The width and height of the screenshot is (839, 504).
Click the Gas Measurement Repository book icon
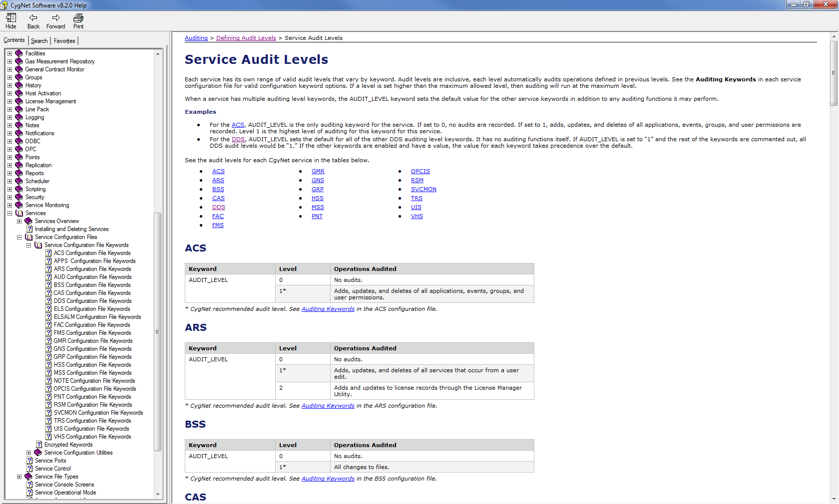(x=19, y=61)
